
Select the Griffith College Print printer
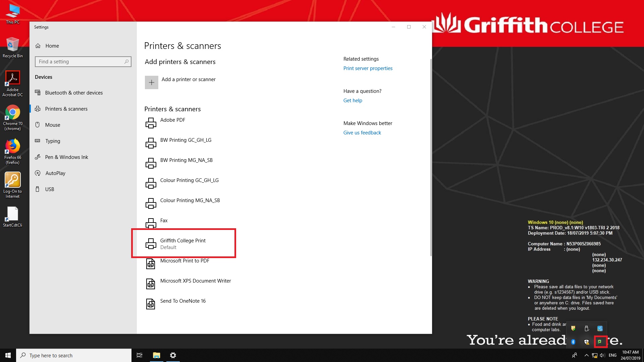coord(183,243)
